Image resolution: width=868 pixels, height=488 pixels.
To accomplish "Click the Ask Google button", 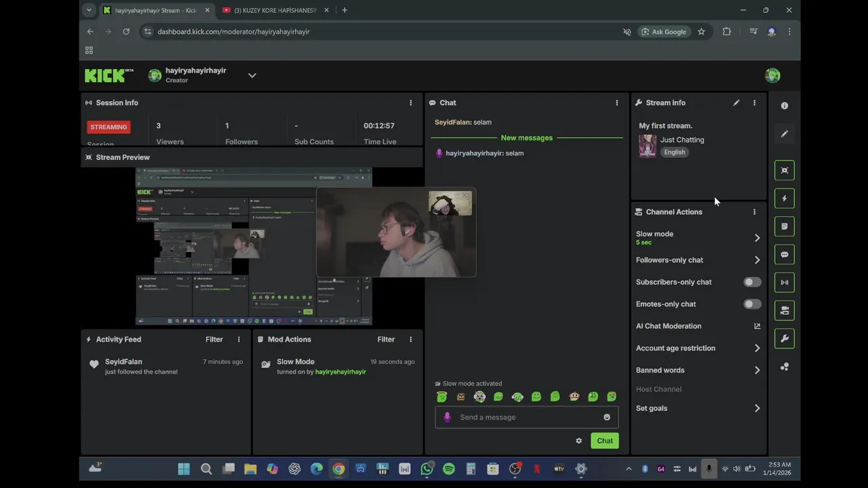I will [x=663, y=32].
